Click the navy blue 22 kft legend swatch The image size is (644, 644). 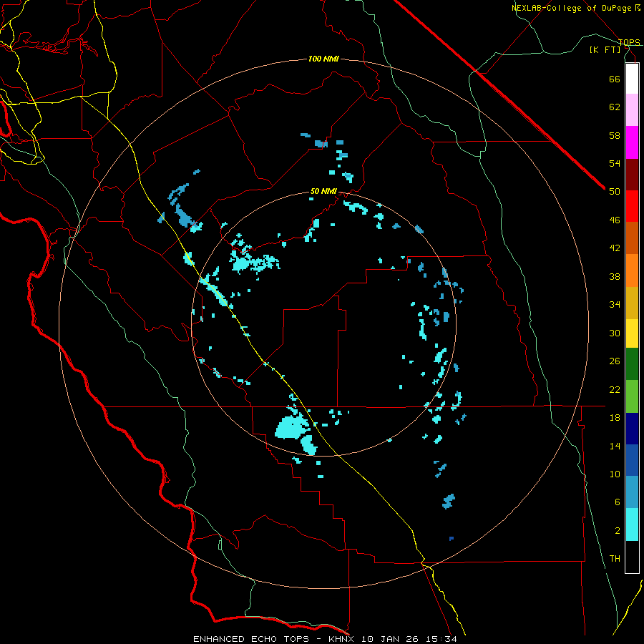(x=632, y=429)
